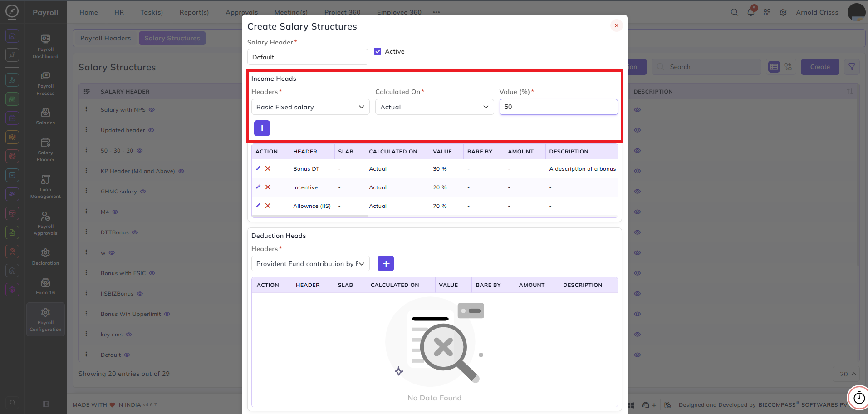
Task: Click income table horizontal scrollbar
Action: tap(310, 217)
